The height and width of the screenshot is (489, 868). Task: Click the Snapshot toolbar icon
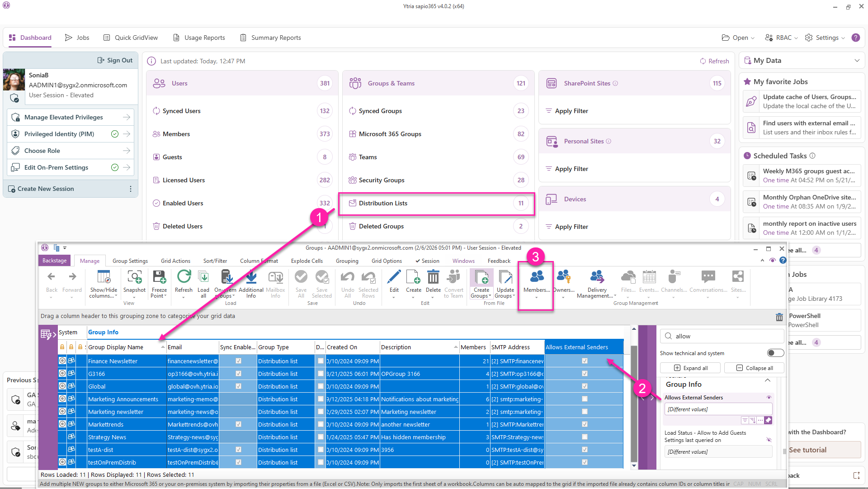coord(134,277)
